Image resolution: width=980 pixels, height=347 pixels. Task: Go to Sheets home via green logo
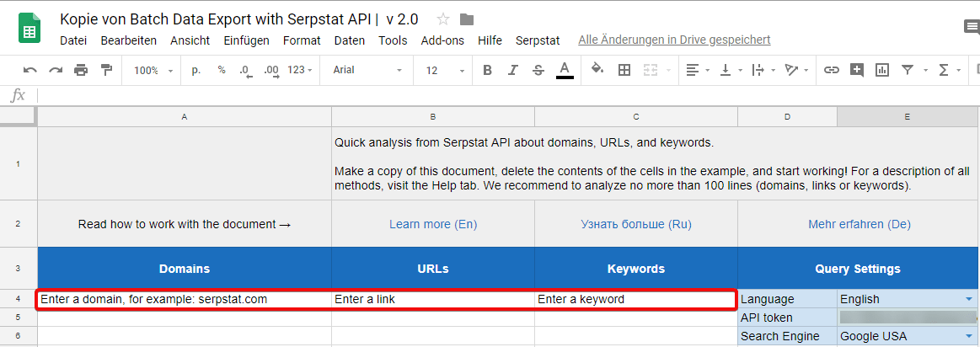(29, 28)
